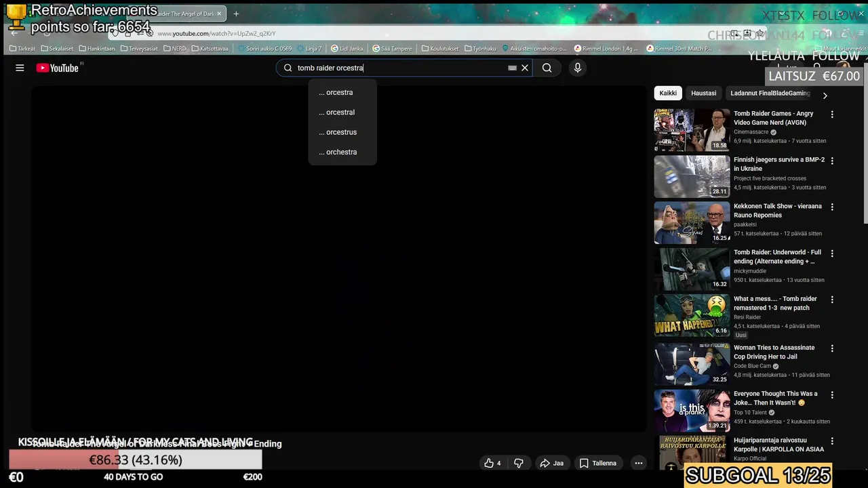The width and height of the screenshot is (868, 488).
Task: Open the Koulutukset bookmarks folder
Action: [440, 49]
